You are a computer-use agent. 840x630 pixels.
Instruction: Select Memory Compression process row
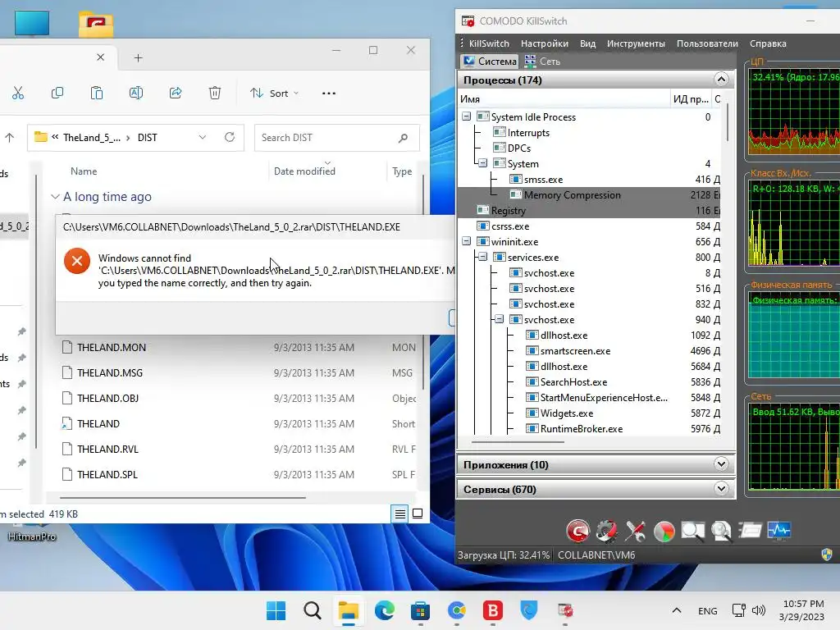pyautogui.click(x=589, y=195)
